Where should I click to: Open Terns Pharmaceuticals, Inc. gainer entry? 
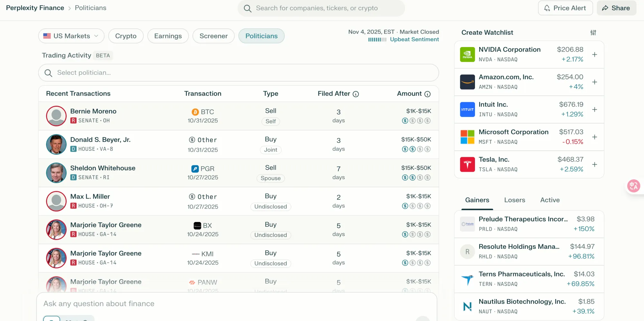coord(529,279)
